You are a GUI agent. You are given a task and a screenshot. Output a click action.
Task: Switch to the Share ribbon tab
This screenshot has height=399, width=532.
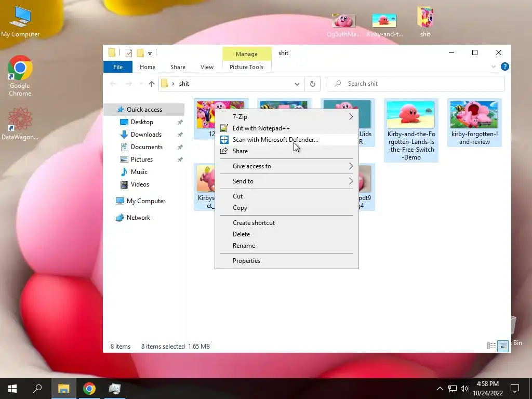(x=178, y=67)
